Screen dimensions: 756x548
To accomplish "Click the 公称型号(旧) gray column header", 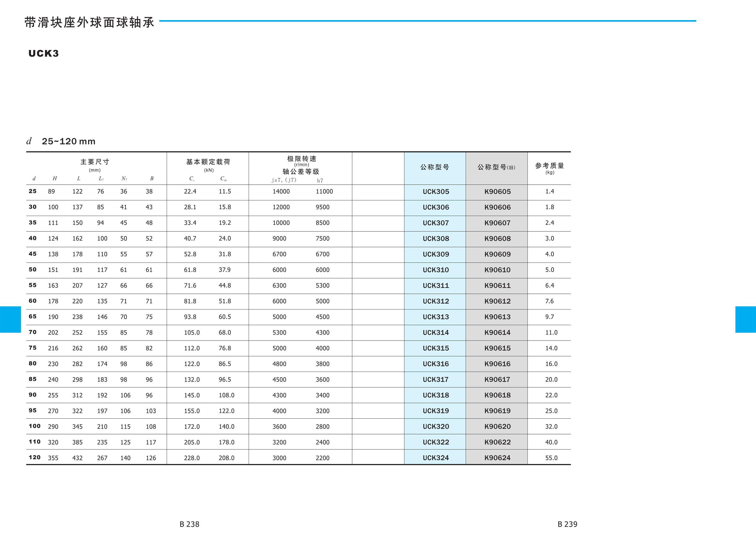I will (x=496, y=167).
